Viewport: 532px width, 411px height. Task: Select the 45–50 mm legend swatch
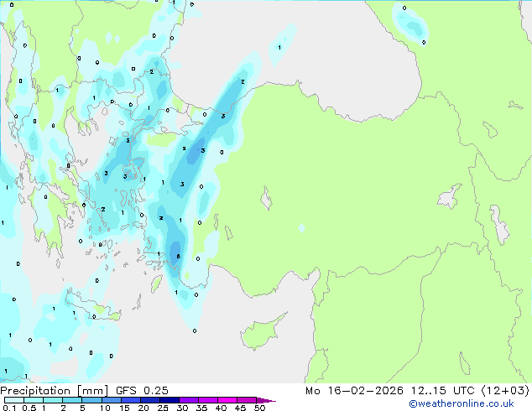tap(247, 400)
